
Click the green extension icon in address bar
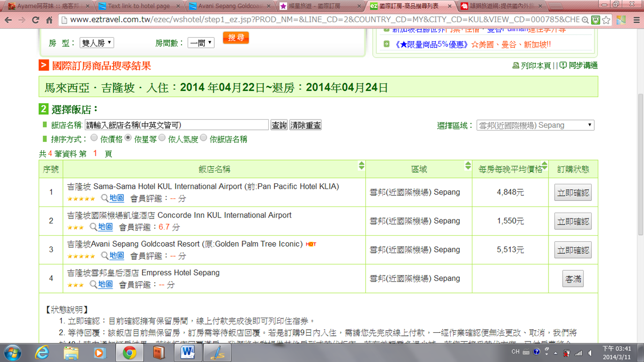coord(595,20)
